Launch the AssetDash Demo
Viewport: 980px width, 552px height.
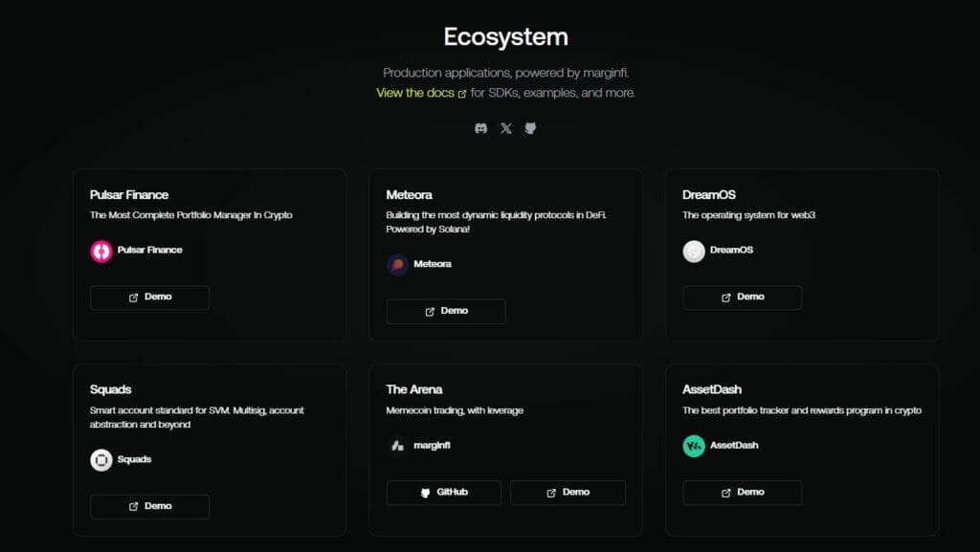(742, 493)
